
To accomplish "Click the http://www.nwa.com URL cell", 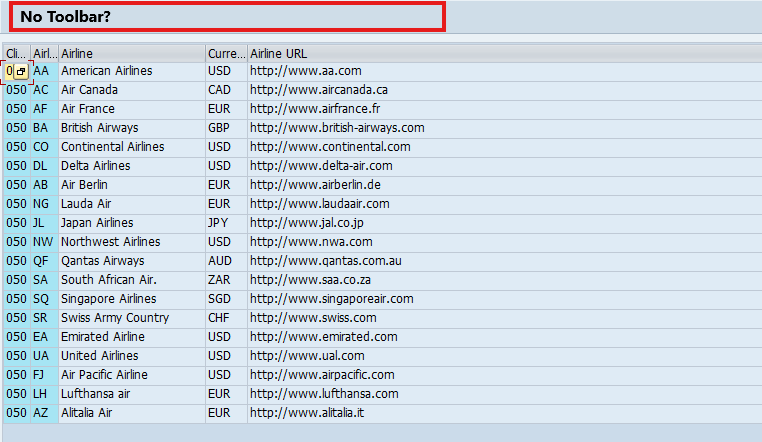I will pos(504,241).
